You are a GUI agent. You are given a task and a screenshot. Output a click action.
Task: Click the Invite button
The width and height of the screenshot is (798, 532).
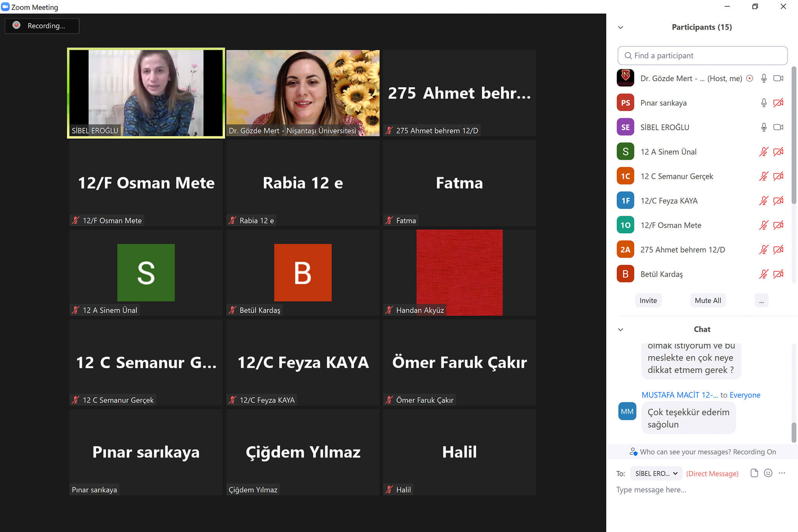coord(648,300)
